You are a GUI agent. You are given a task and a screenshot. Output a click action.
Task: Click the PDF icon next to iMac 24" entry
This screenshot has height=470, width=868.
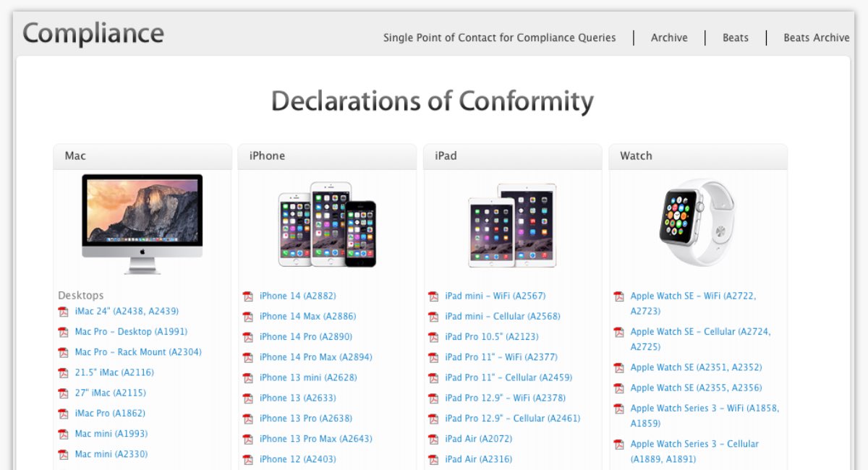point(63,312)
